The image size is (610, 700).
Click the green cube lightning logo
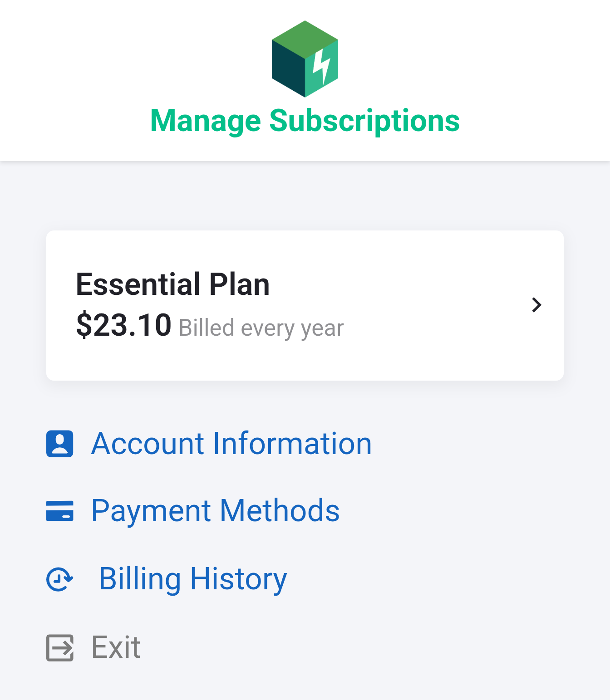coord(305,59)
